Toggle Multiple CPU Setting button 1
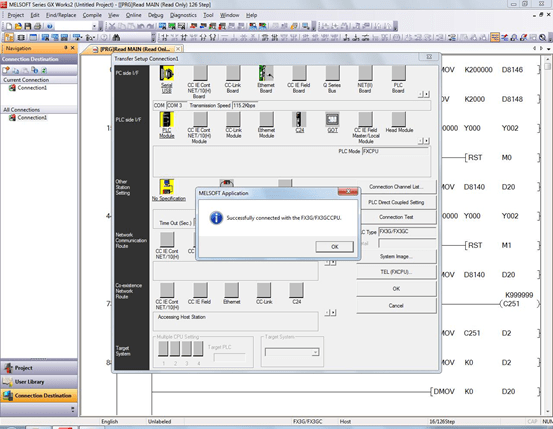 163,349
